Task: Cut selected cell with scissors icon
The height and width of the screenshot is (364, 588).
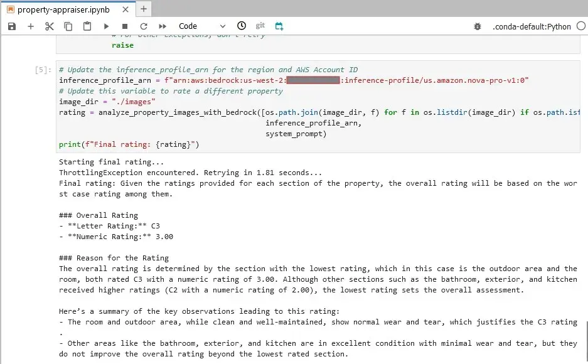Action: click(50, 26)
